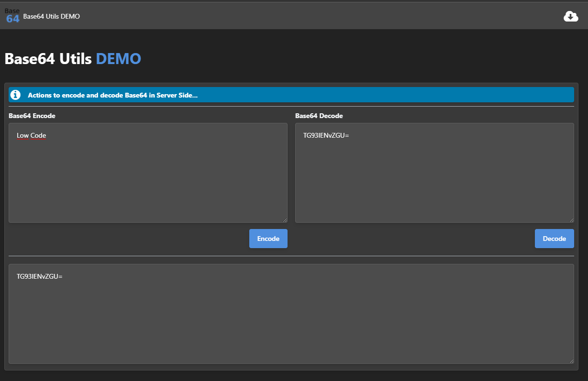Screen dimensions: 588x381
Task: Click the blue 'DEMO' word in the page heading
Action: tap(118, 59)
